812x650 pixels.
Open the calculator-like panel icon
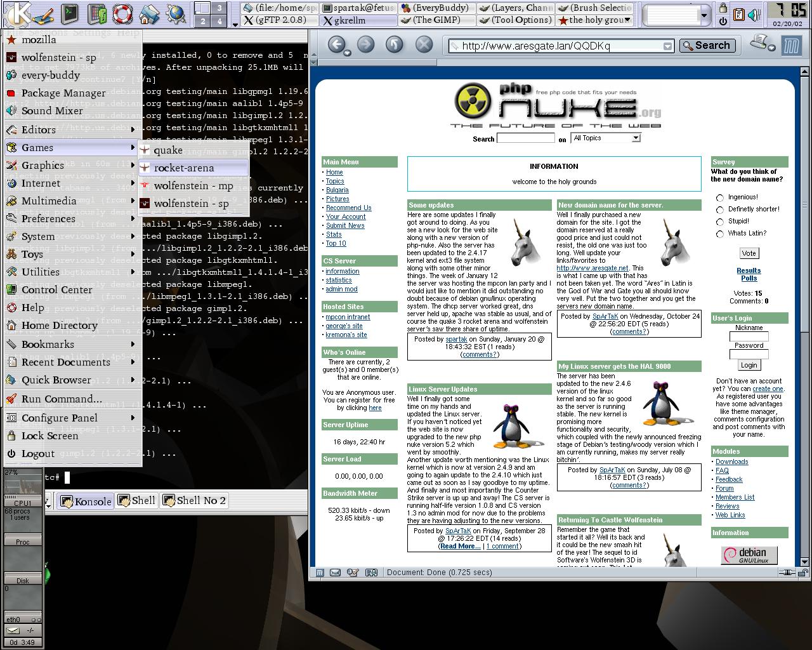point(96,13)
